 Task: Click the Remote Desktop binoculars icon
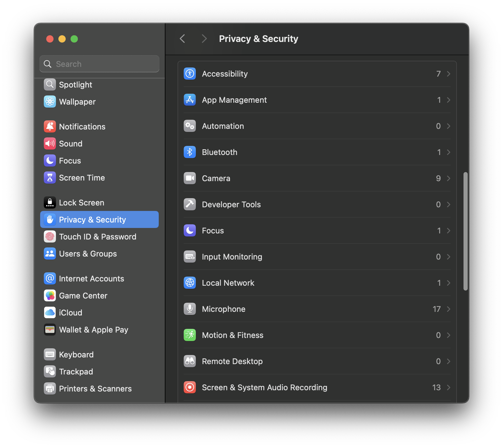click(190, 361)
